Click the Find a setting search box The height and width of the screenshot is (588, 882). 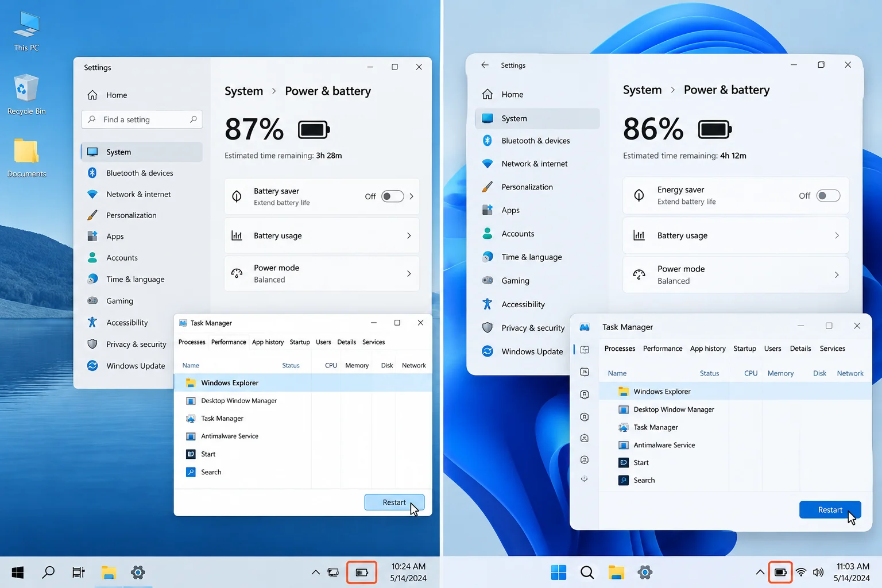point(142,119)
